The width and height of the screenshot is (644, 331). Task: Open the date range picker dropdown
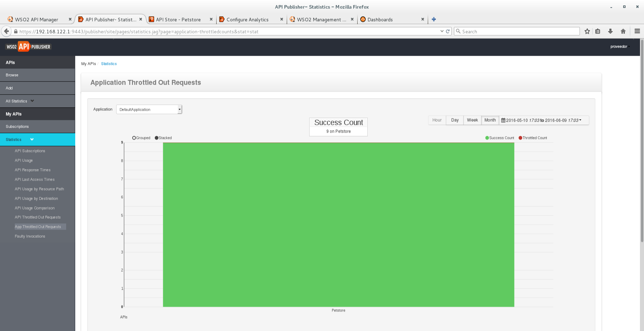544,120
